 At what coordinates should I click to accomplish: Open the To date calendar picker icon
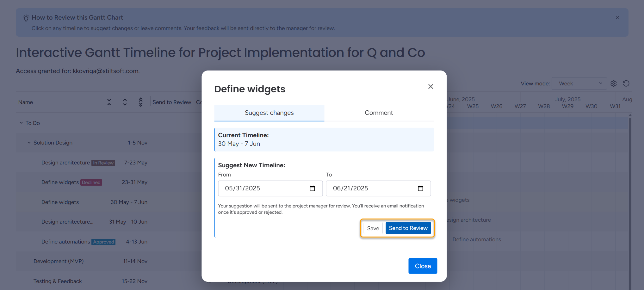tap(420, 188)
